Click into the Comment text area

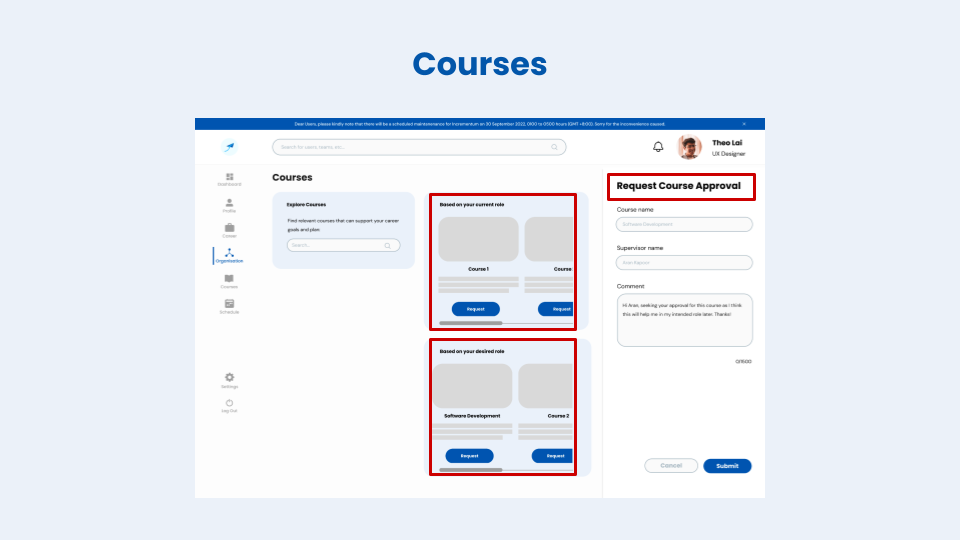click(684, 320)
